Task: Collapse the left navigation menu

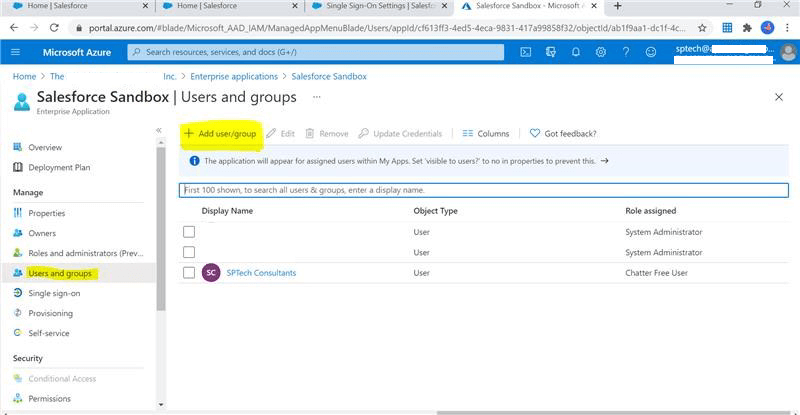Action: point(159,131)
